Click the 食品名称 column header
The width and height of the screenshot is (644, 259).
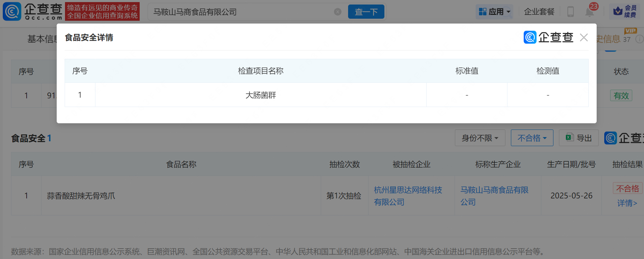pyautogui.click(x=181, y=164)
